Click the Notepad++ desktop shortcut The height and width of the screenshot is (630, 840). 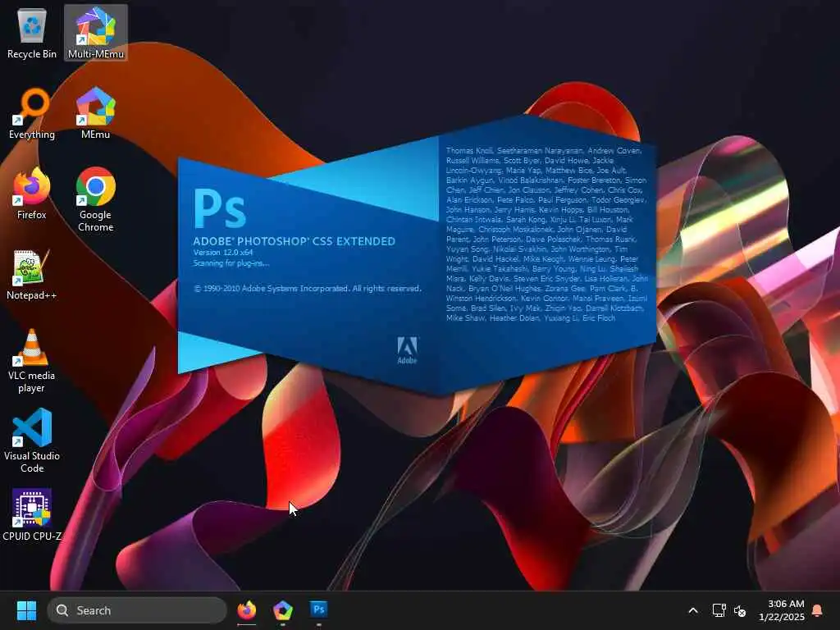click(32, 274)
